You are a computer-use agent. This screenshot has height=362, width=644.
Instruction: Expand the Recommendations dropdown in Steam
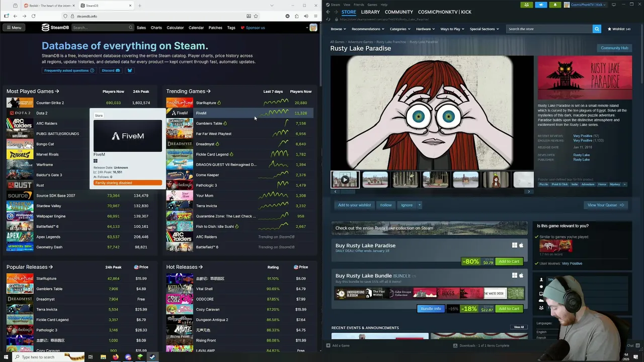[367, 29]
